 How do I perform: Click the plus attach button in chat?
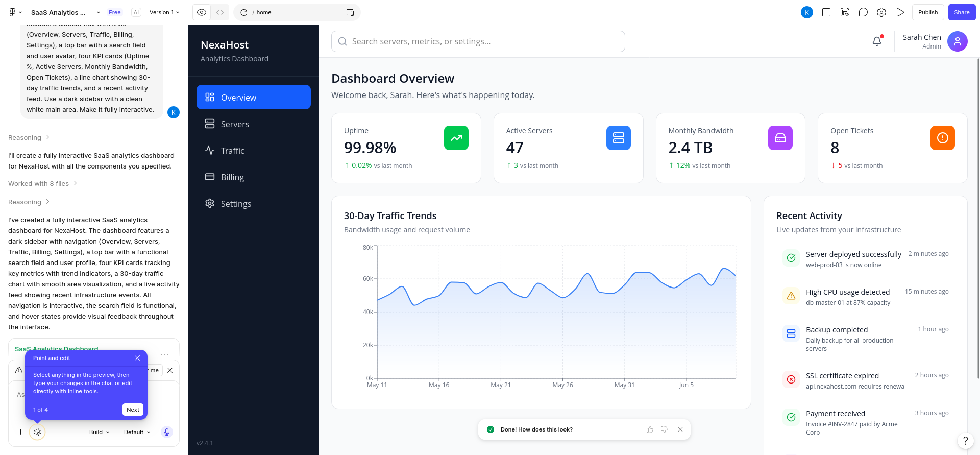[20, 432]
